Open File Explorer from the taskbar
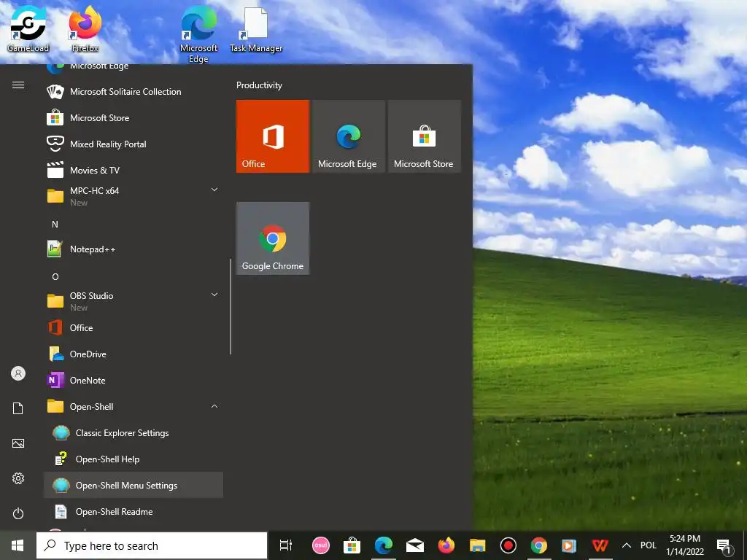 [x=477, y=545]
